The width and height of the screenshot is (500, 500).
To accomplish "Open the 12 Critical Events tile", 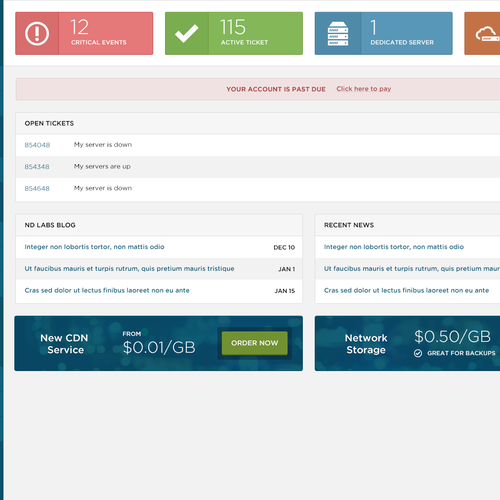I will 84,33.
